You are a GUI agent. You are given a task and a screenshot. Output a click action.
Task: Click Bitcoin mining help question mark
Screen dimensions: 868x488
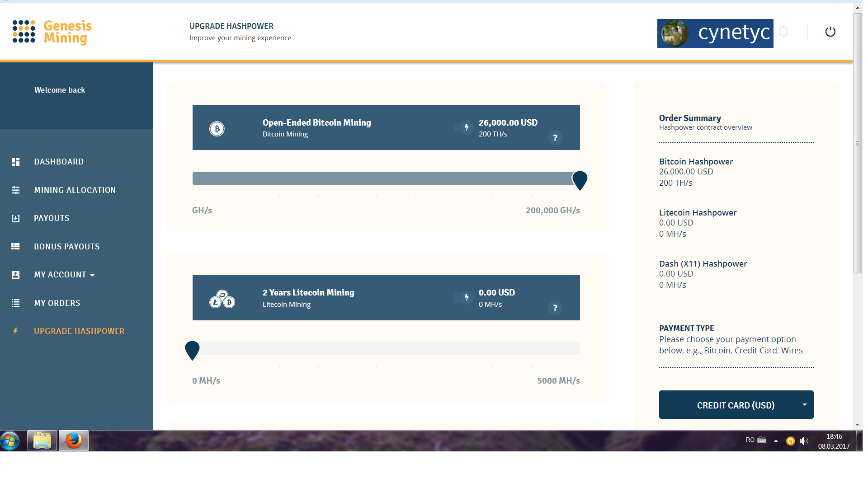[x=555, y=138]
